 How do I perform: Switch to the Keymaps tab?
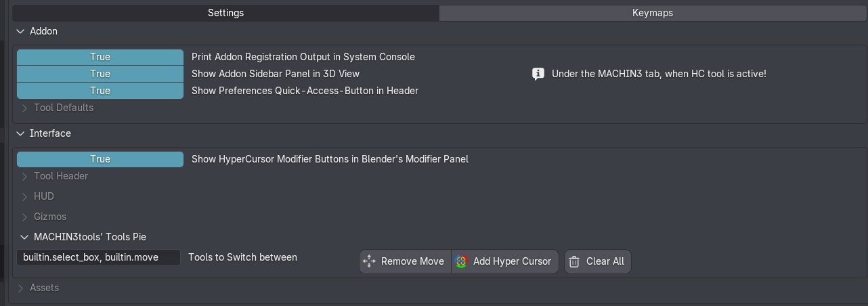pyautogui.click(x=652, y=13)
